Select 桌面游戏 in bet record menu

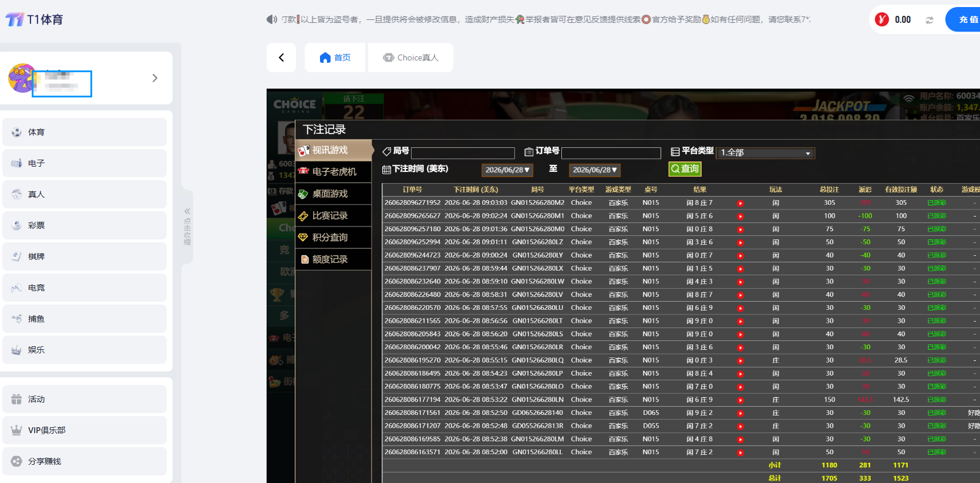click(x=334, y=194)
